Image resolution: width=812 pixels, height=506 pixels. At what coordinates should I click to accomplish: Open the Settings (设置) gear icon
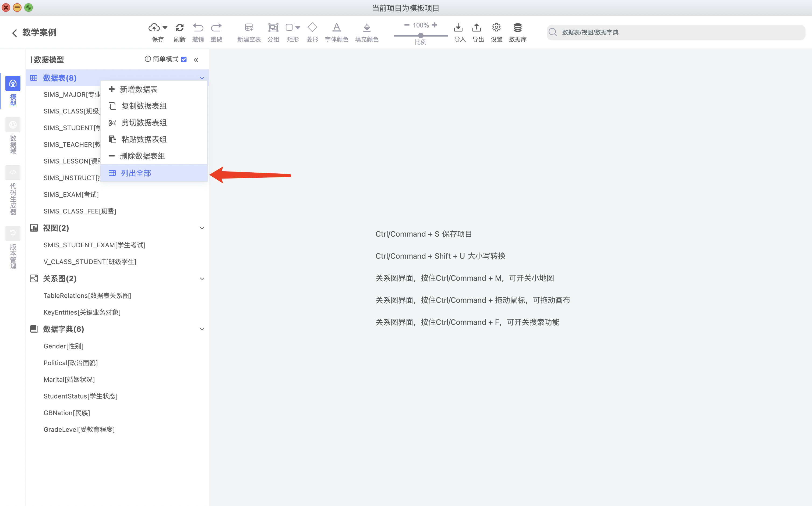point(496,28)
